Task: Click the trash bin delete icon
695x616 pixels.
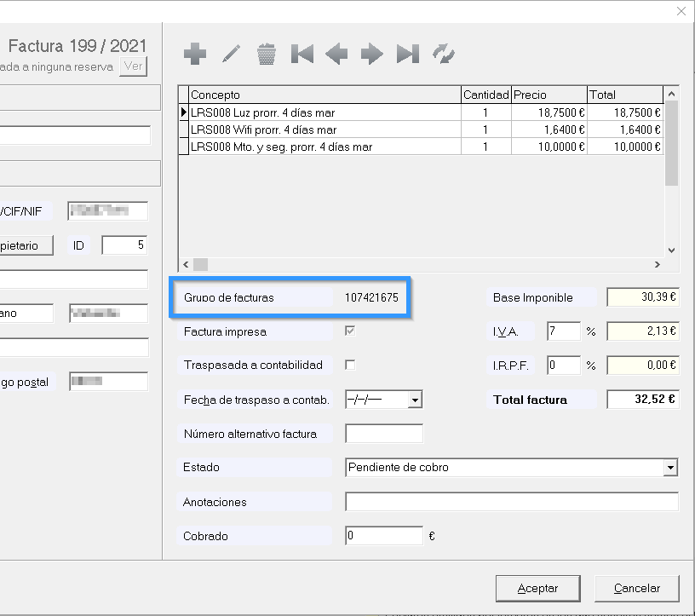Action: pyautogui.click(x=267, y=55)
